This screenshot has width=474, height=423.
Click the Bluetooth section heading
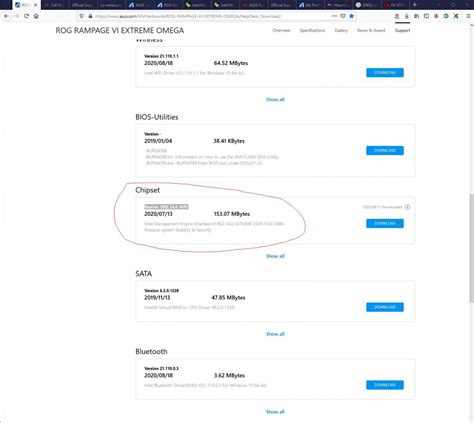[151, 351]
